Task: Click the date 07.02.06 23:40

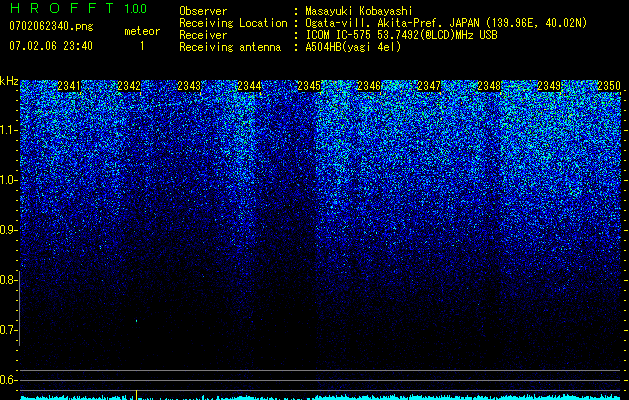Action: pos(51,46)
